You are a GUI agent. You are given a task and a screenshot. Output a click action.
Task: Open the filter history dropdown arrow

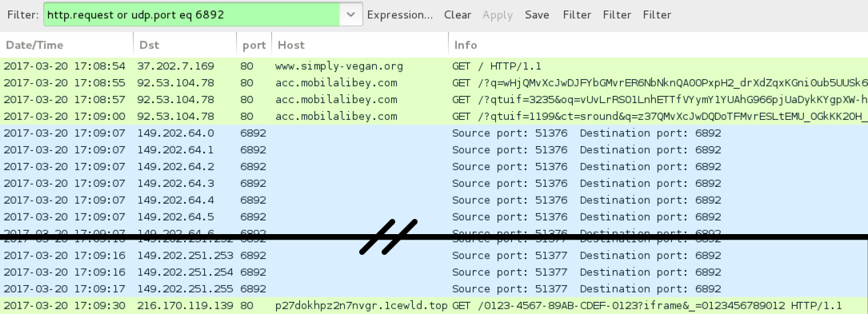[x=351, y=15]
